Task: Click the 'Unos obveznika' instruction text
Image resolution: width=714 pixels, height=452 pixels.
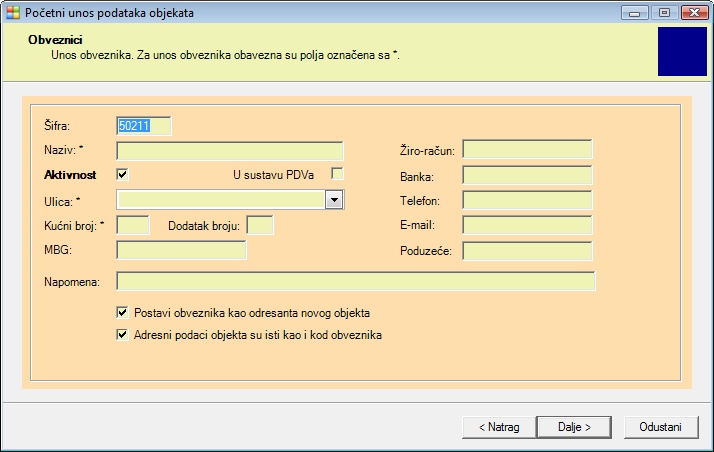Action: [x=225, y=55]
